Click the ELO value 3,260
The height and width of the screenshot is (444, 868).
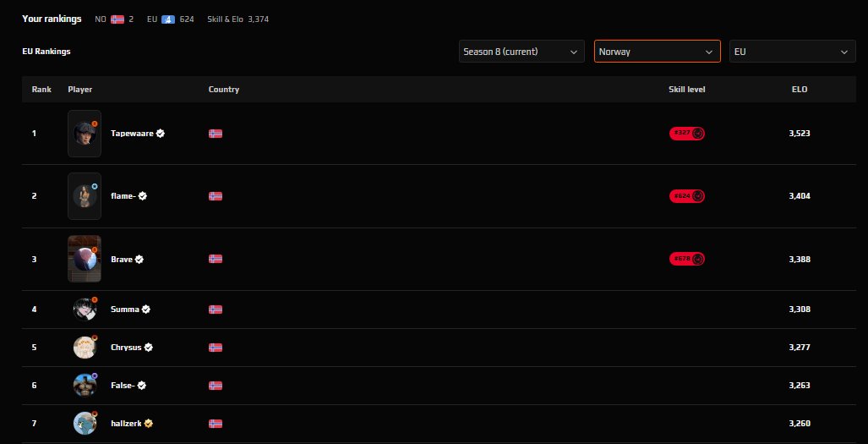coord(800,424)
